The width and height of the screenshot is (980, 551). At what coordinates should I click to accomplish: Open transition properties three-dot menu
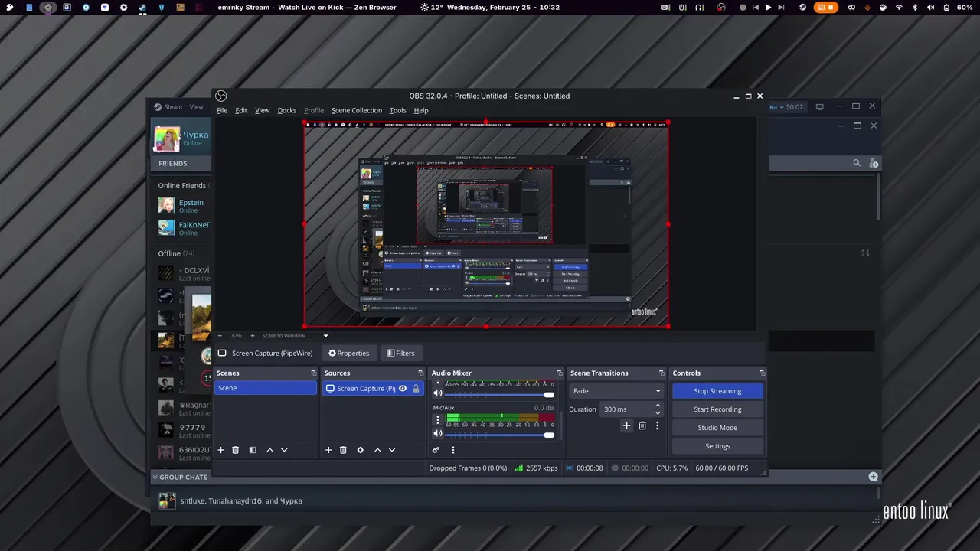[657, 425]
